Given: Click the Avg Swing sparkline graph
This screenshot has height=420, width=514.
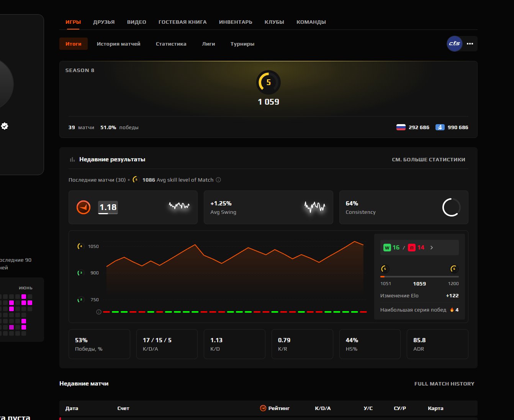Looking at the screenshot, I should (x=315, y=207).
